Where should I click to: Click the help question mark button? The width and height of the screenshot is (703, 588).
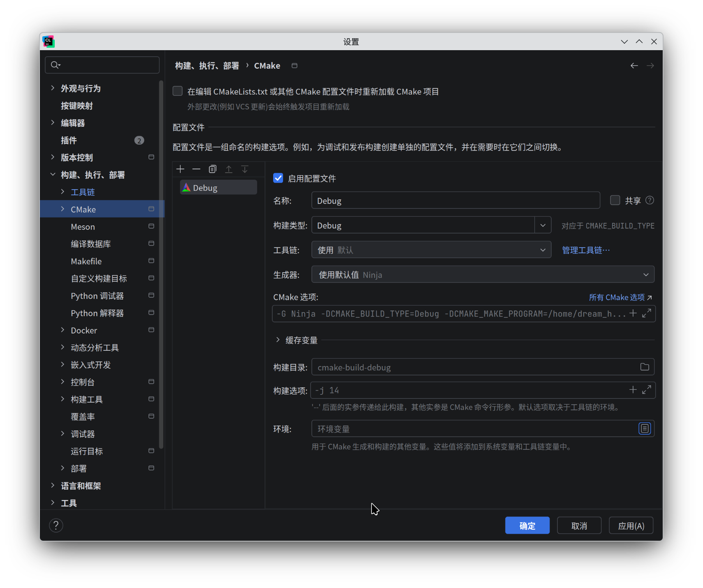coord(56,525)
